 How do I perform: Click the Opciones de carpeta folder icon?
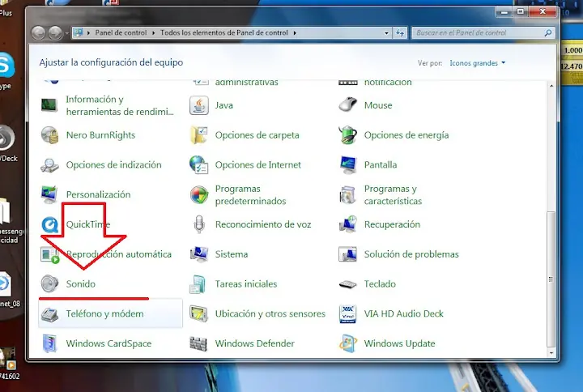coord(199,135)
